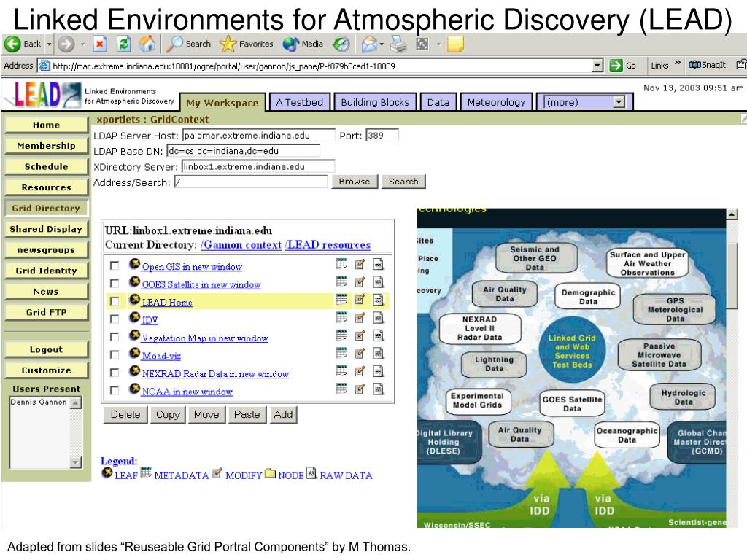This screenshot has width=747, height=560.
Task: Click the Add button below the list
Action: pos(284,415)
